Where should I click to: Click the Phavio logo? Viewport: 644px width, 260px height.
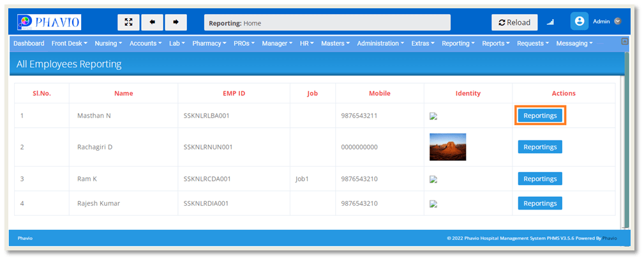(49, 22)
